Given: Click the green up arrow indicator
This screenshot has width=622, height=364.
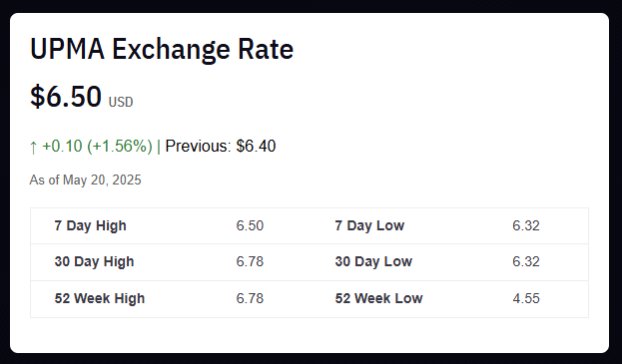Looking at the screenshot, I should point(33,147).
